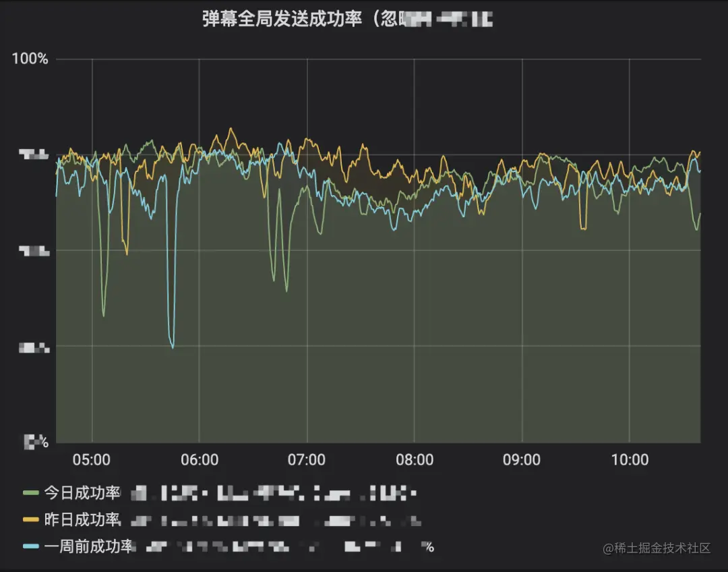
Task: Click the yellow 昨日成功率 color swatch
Action: point(30,519)
